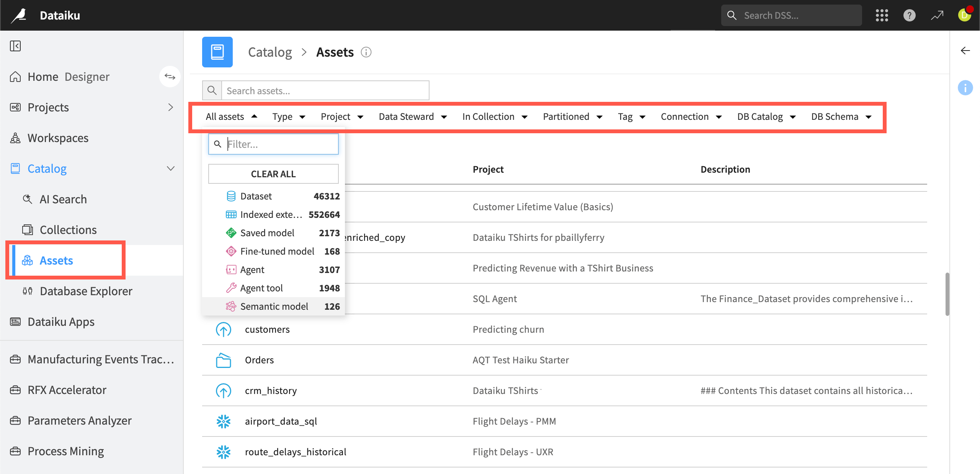Image resolution: width=980 pixels, height=474 pixels.
Task: Open the DB Catalog filter dropdown
Action: 767,116
